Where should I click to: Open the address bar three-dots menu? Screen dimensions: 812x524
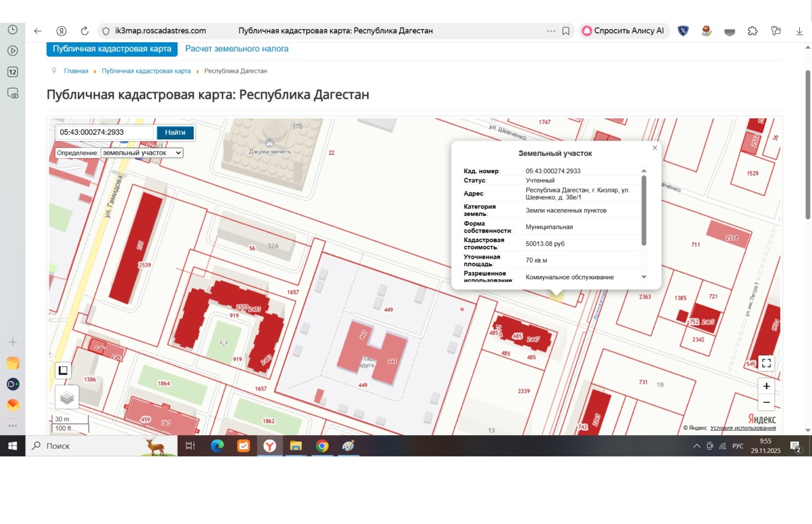tap(551, 31)
